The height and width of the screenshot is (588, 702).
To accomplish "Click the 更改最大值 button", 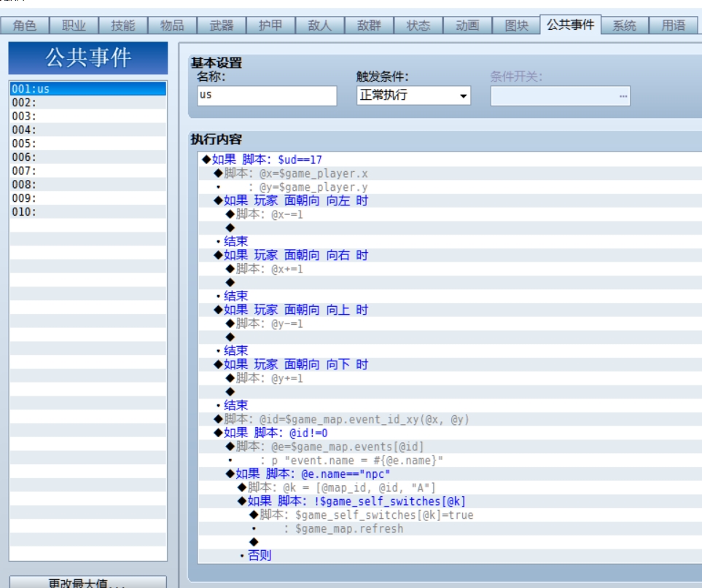I will click(87, 582).
